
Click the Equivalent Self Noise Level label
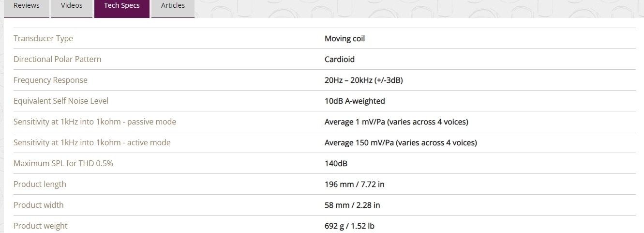61,101
